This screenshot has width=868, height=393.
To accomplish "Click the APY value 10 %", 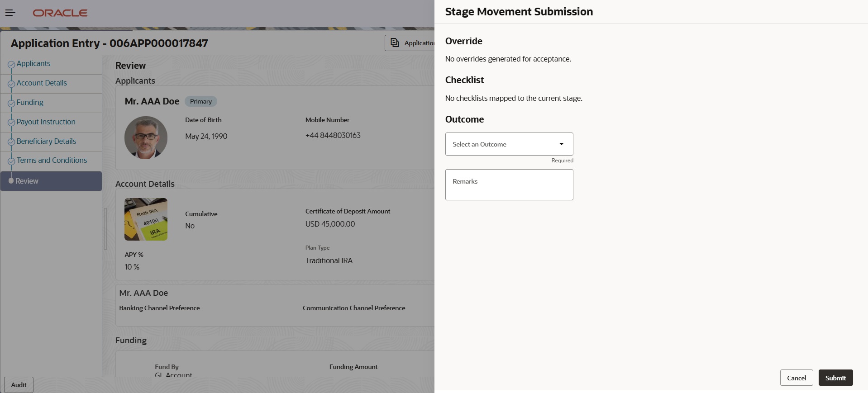I will [x=132, y=267].
